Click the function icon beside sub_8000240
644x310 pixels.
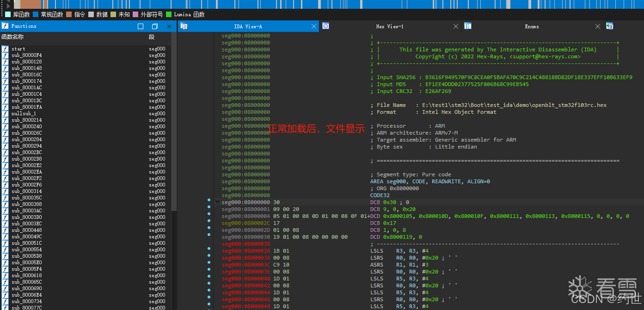click(x=5, y=126)
